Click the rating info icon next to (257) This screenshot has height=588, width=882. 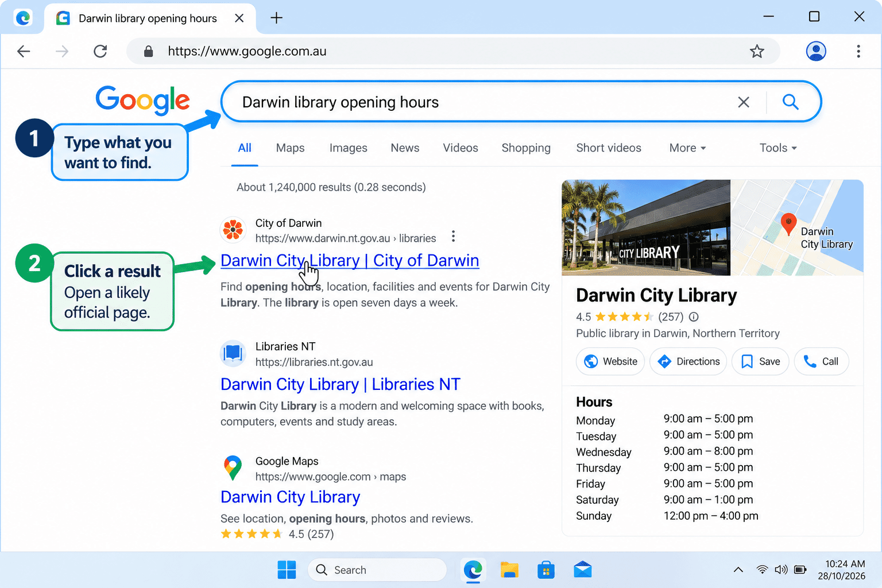pyautogui.click(x=694, y=317)
